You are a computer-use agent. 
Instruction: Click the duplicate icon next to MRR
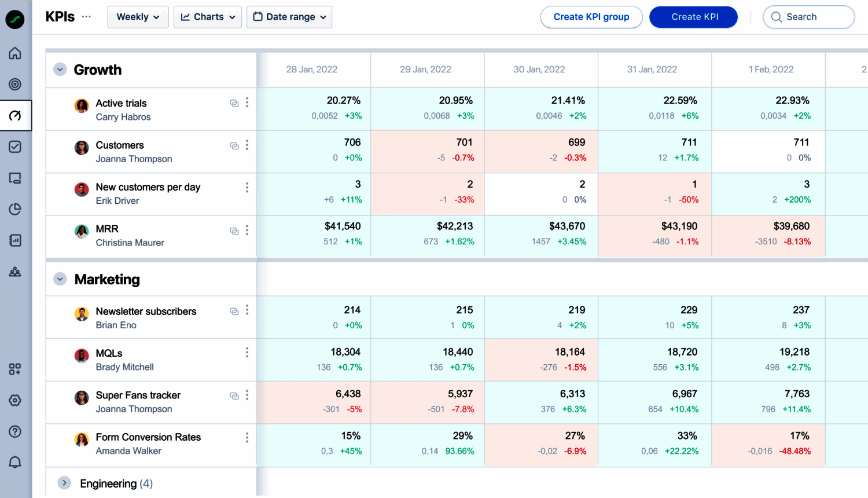tap(234, 230)
